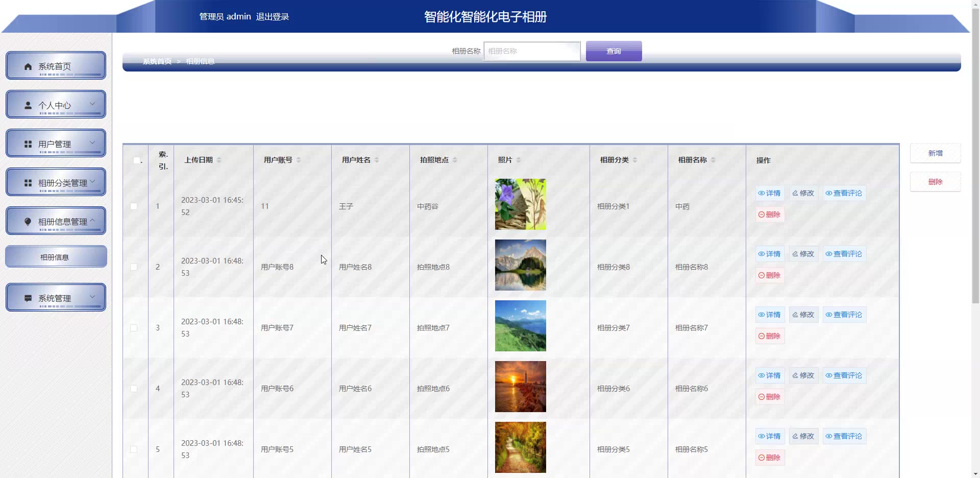The height and width of the screenshot is (478, 980).
Task: Sort by 相册名称 column arrows
Action: click(x=713, y=160)
